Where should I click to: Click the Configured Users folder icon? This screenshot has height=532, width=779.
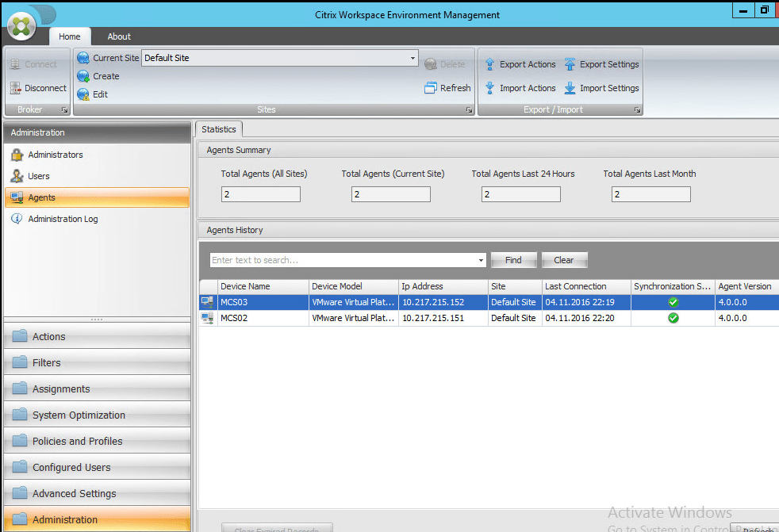19,467
